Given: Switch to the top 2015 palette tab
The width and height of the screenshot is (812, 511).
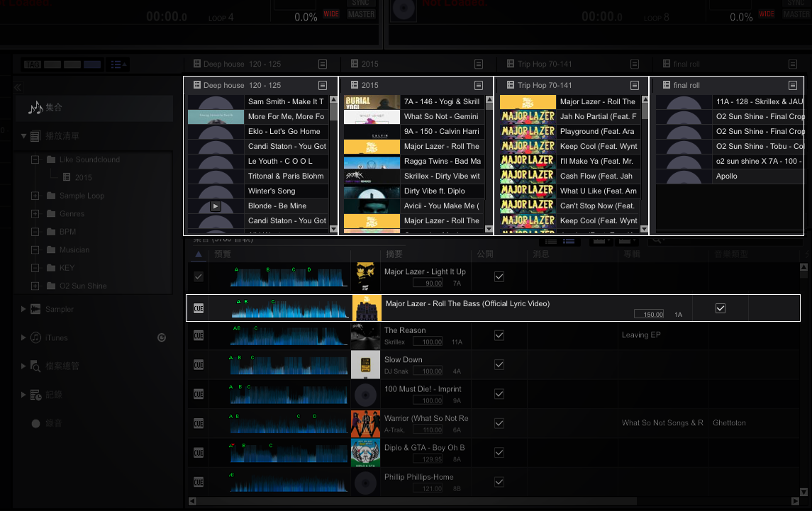Looking at the screenshot, I should click(x=418, y=64).
